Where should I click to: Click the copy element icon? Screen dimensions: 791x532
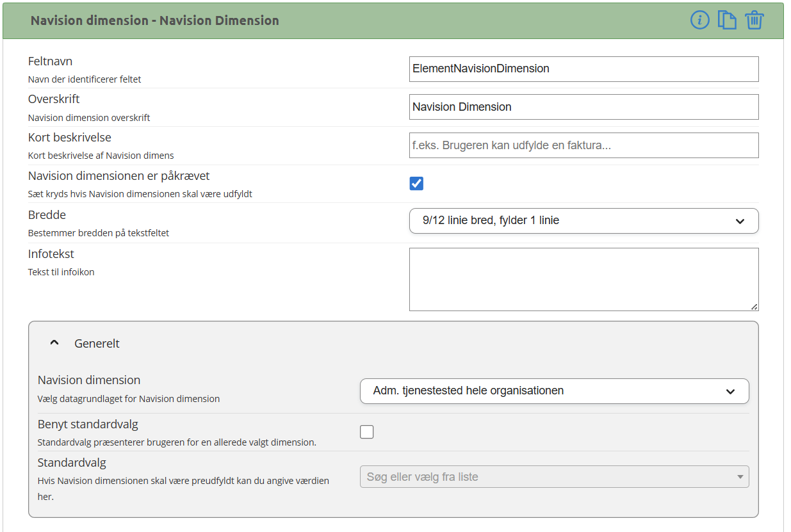tap(727, 20)
